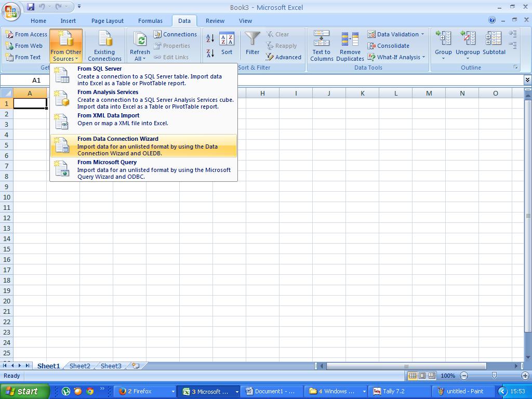Open the Home ribbon tab
532x399 pixels.
coord(38,21)
